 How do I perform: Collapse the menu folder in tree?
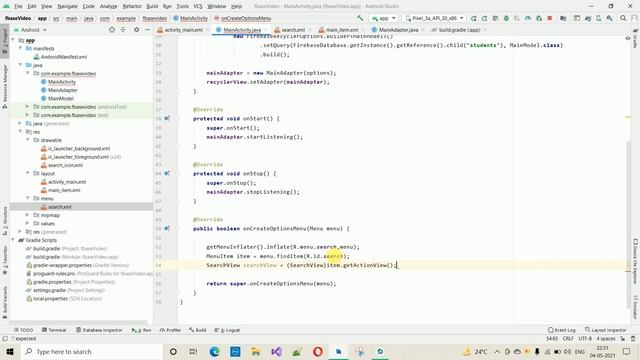pos(28,198)
